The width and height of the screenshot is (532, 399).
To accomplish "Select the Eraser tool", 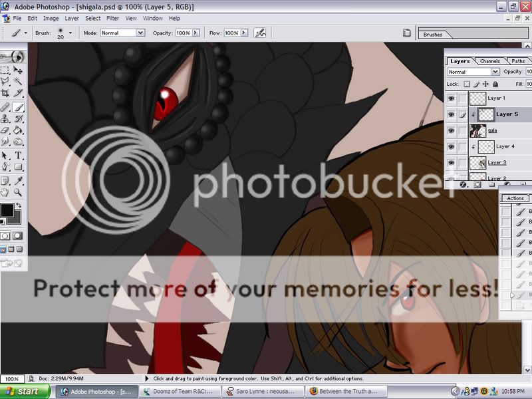I will click(5, 130).
